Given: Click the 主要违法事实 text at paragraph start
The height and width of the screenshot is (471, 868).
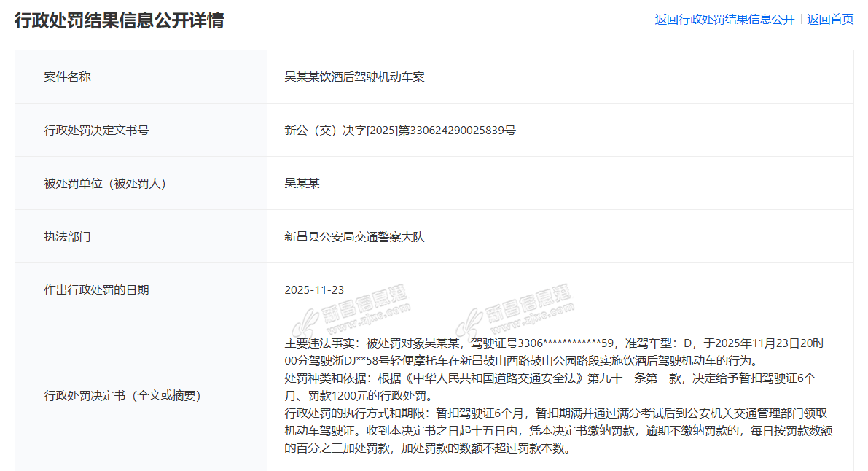Looking at the screenshot, I should coord(319,343).
